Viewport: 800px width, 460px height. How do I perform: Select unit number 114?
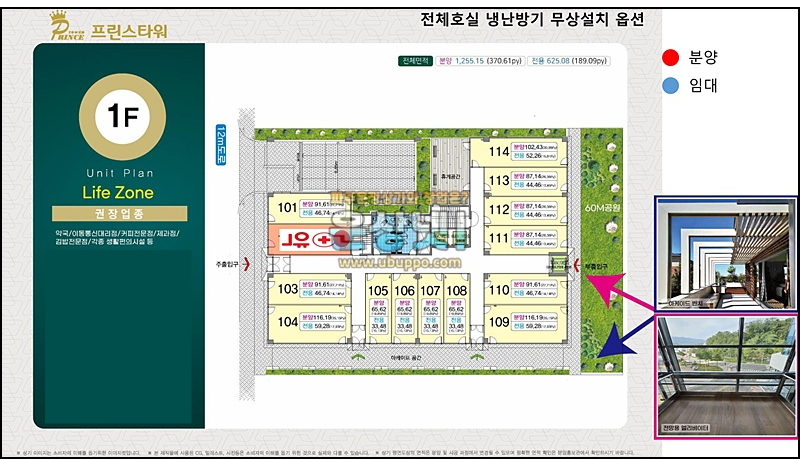click(499, 151)
